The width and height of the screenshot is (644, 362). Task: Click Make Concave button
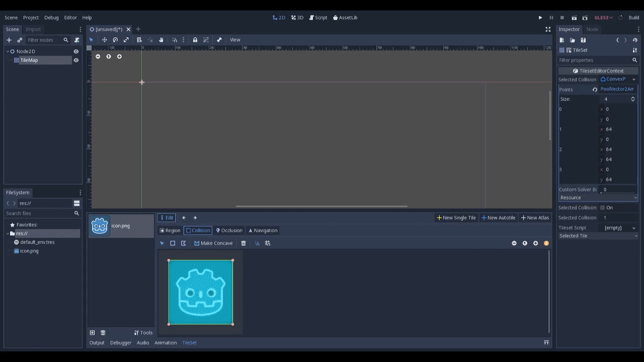click(213, 243)
